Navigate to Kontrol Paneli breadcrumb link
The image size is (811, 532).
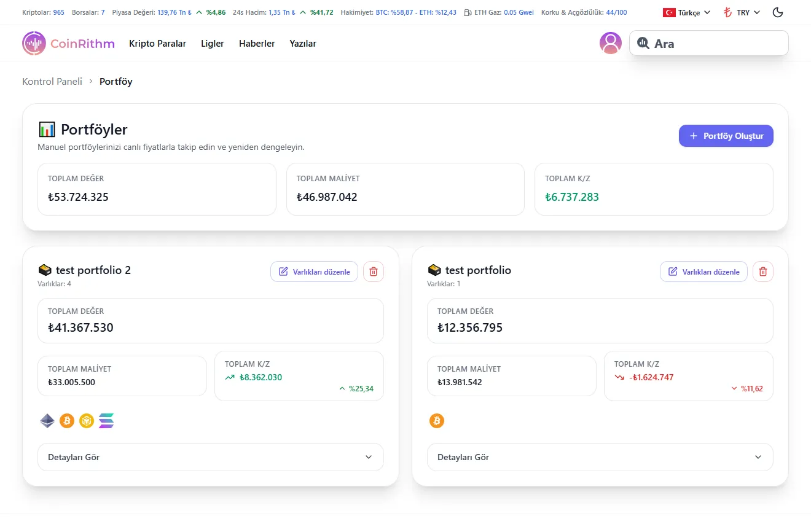(52, 81)
